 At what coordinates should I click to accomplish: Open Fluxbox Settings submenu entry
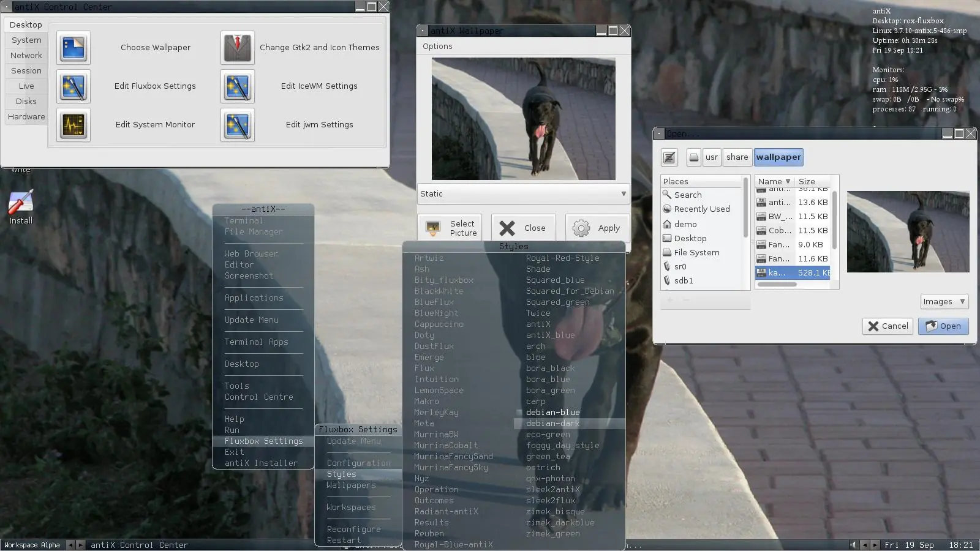[263, 441]
